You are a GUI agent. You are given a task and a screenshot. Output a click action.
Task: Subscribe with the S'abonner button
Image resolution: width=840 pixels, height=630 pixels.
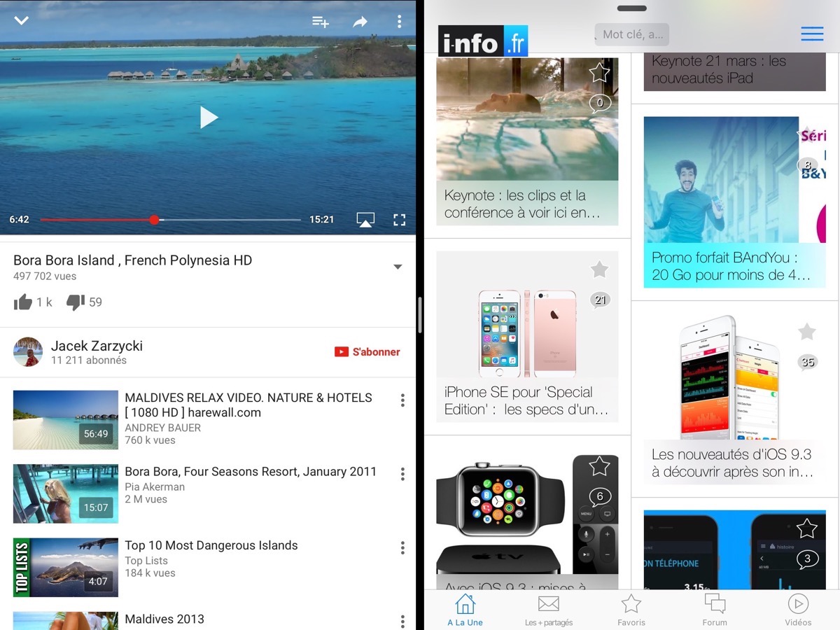pyautogui.click(x=367, y=352)
